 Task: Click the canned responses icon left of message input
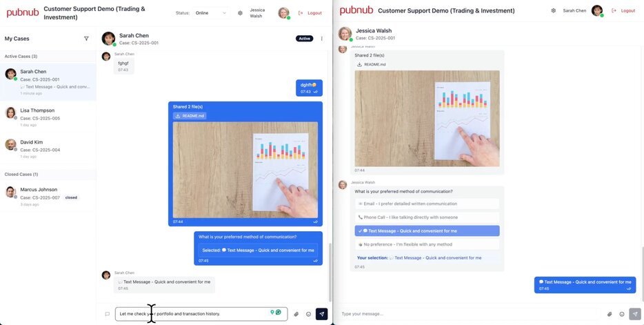pyautogui.click(x=107, y=314)
